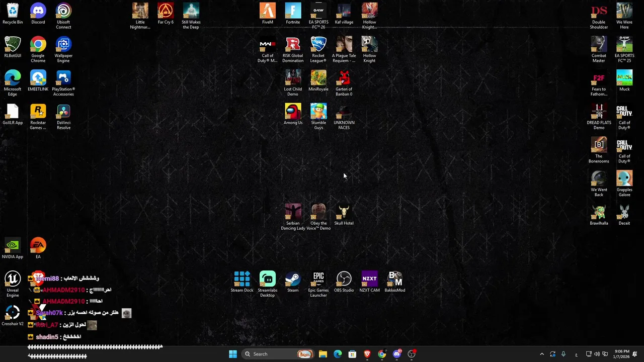644x362 pixels.
Task: Open the Stream Dock app icon
Action: (x=242, y=282)
